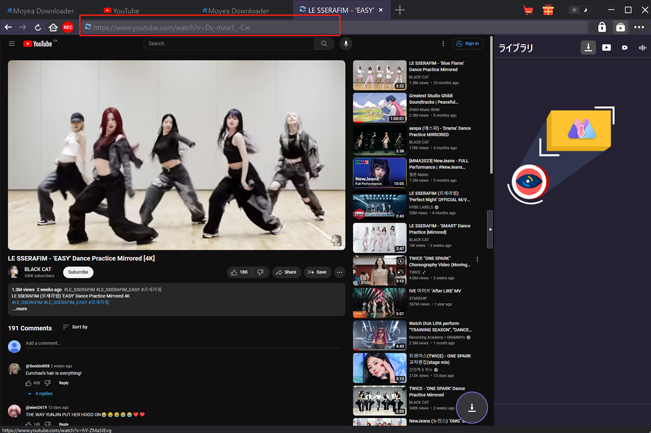The image size is (651, 433).
Task: Open 'Perfect Night' OFFICIAL M/V thumbnail
Action: pyautogui.click(x=379, y=205)
